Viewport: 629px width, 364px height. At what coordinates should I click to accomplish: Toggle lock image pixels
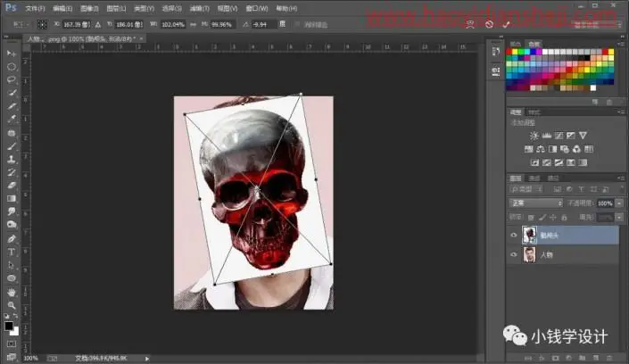click(542, 218)
